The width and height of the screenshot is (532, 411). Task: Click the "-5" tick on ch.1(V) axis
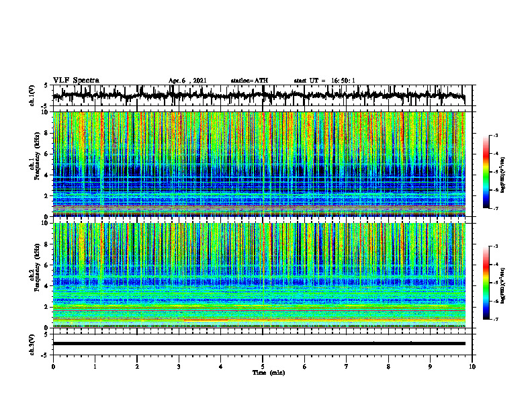[x=44, y=106]
